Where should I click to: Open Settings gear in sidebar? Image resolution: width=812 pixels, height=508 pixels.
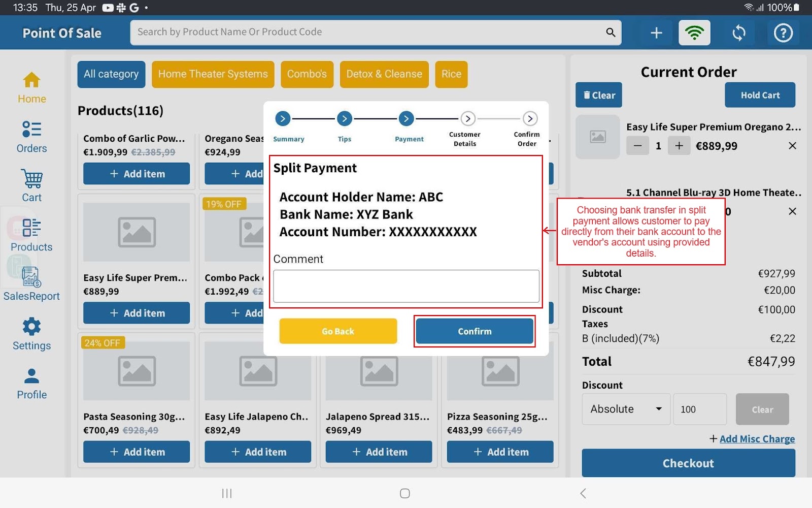pyautogui.click(x=31, y=334)
